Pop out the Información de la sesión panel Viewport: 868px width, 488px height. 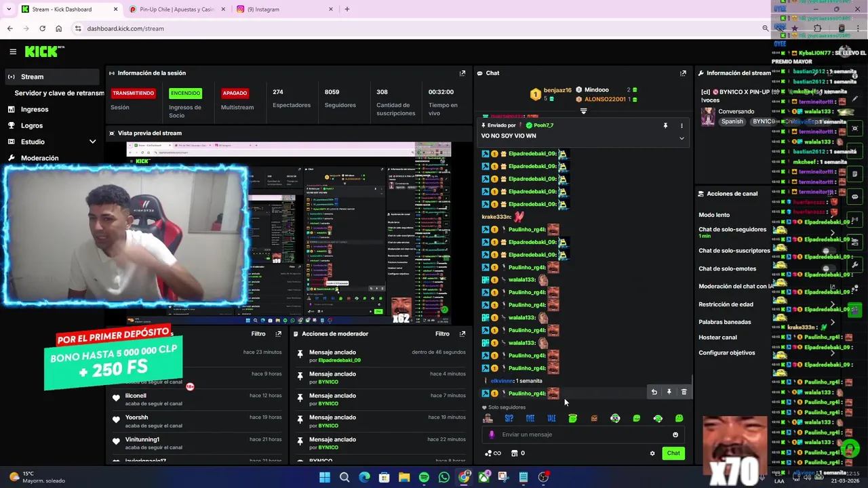click(462, 73)
